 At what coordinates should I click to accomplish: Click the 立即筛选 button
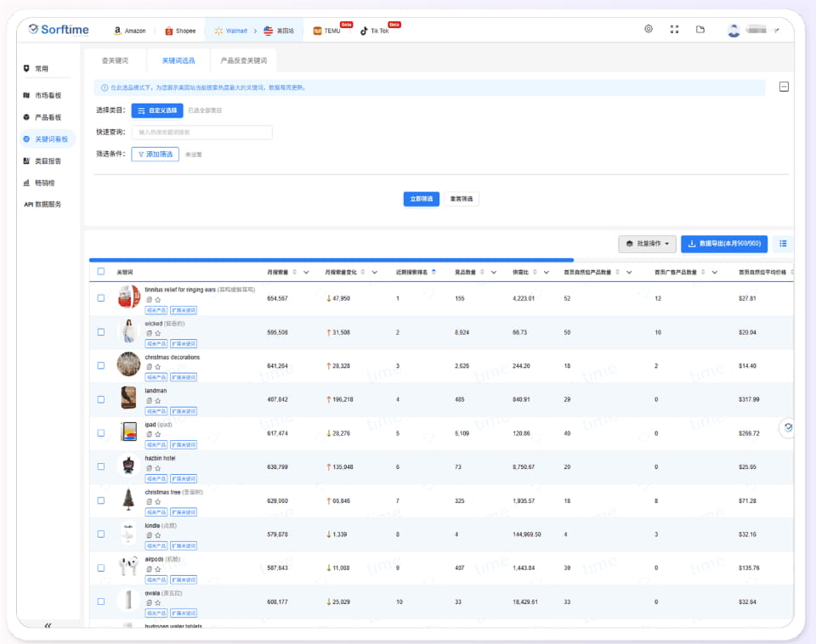pyautogui.click(x=421, y=199)
